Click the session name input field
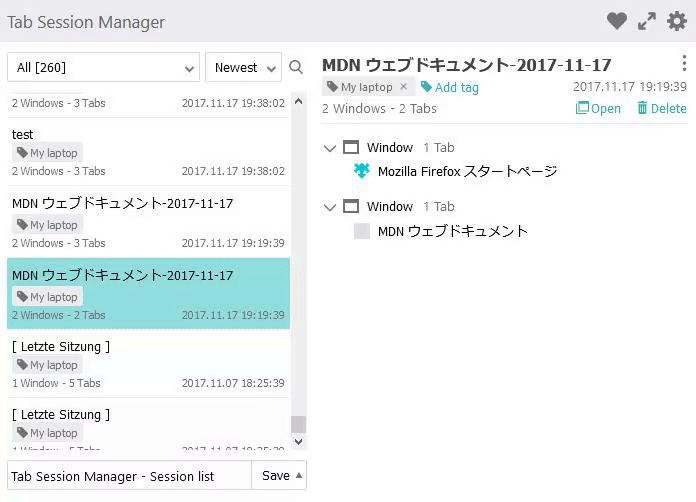This screenshot has width=696, height=502. pyautogui.click(x=130, y=476)
